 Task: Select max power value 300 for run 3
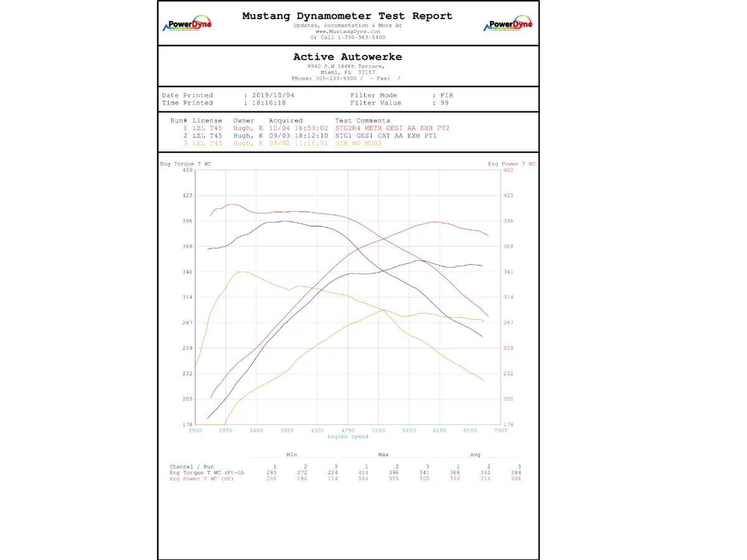(425, 479)
